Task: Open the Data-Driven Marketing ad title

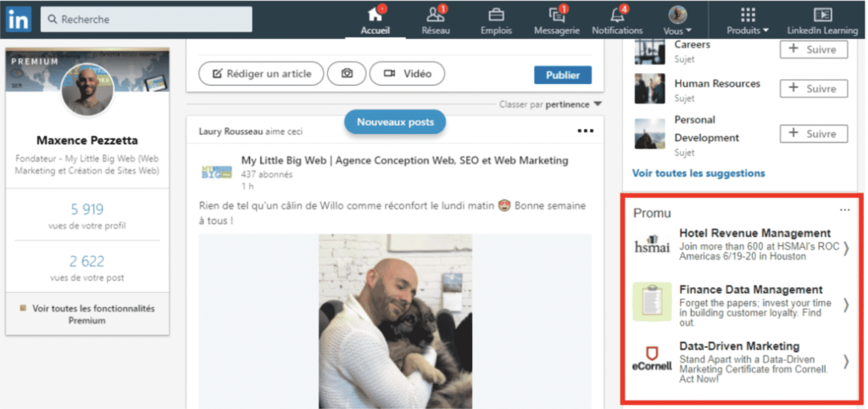Action: (x=739, y=346)
